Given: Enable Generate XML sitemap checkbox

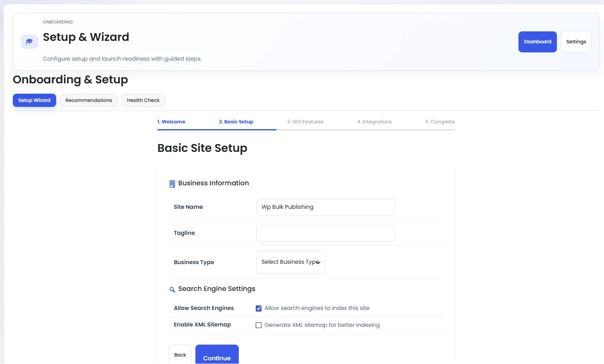Looking at the screenshot, I should point(259,325).
